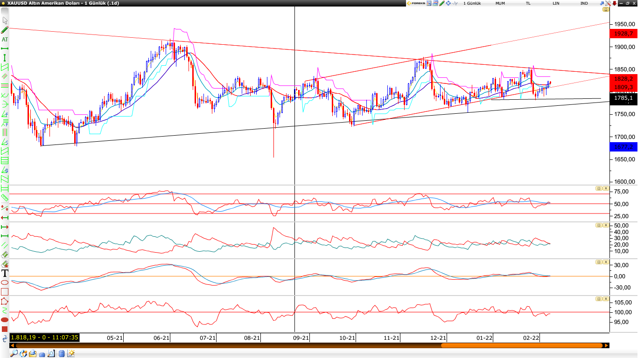Open the MUM chart type selector
The image size is (644, 358).
[500, 3]
